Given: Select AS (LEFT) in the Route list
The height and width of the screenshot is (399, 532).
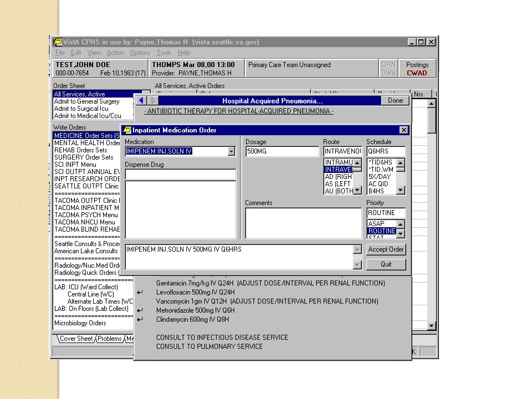Looking at the screenshot, I should 339,184.
